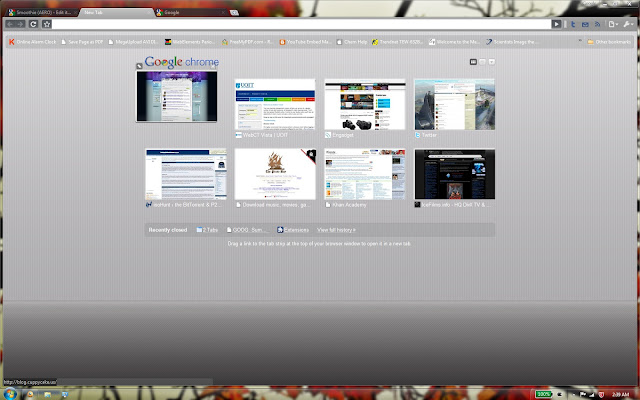
Task: Open Chrome from the taskbar
Action: tap(29, 394)
